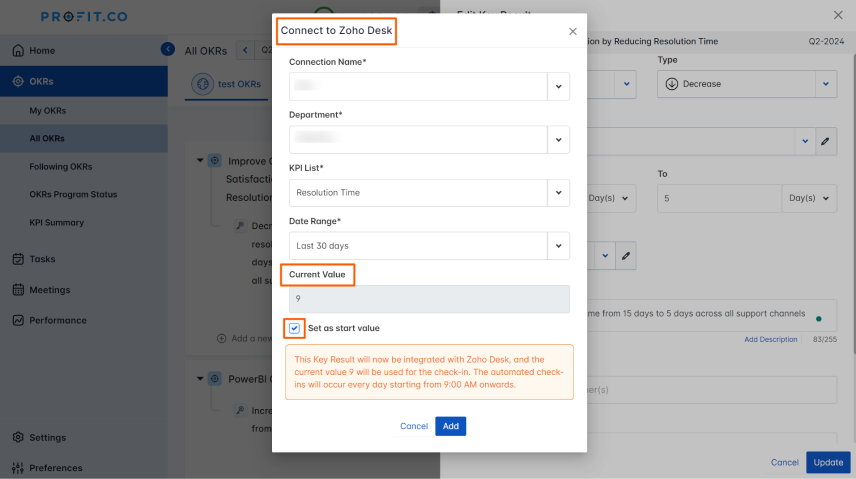Close the Connect to Zoho Desk dialog
Viewport: 856px width, 479px height.
(x=573, y=32)
